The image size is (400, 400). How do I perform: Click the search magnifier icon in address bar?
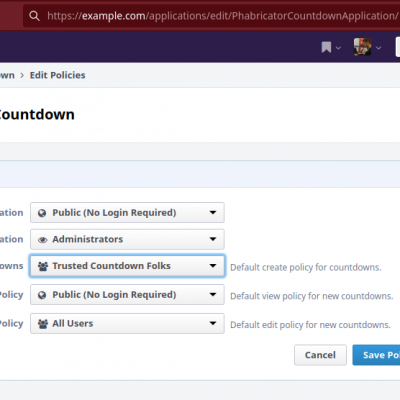34,16
